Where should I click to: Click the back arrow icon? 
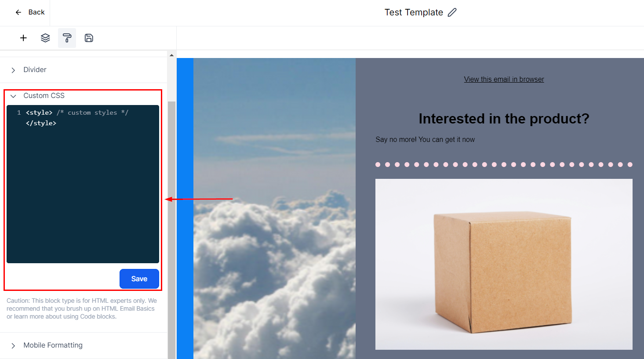pyautogui.click(x=18, y=12)
